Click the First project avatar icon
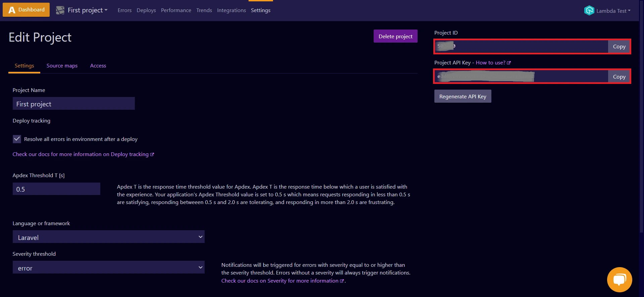This screenshot has height=297, width=644. (x=60, y=10)
